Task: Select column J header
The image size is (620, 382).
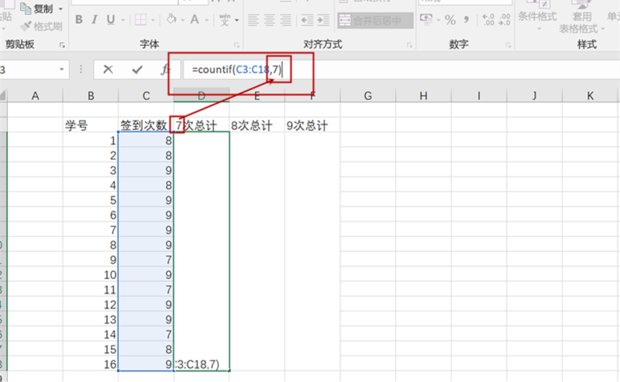Action: coord(534,96)
